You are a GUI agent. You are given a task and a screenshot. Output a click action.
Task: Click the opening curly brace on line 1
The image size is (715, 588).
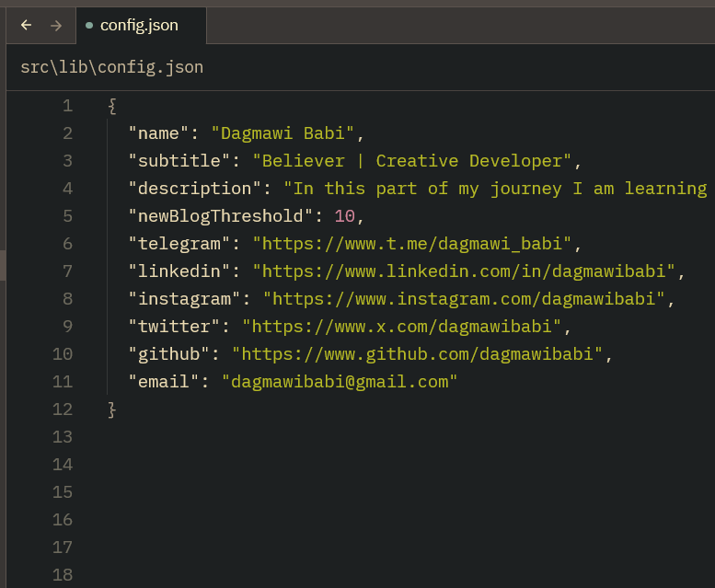pyautogui.click(x=112, y=106)
